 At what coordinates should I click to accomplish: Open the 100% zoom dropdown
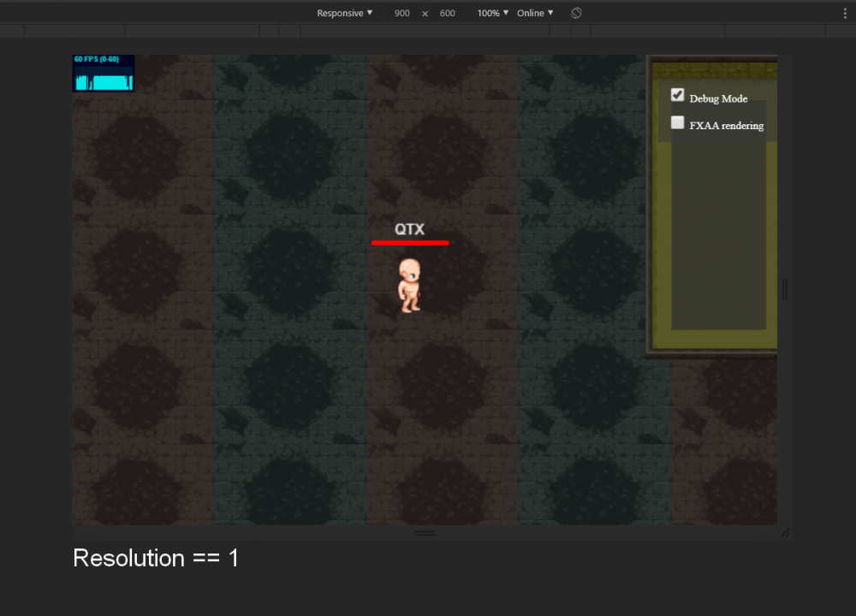(493, 13)
